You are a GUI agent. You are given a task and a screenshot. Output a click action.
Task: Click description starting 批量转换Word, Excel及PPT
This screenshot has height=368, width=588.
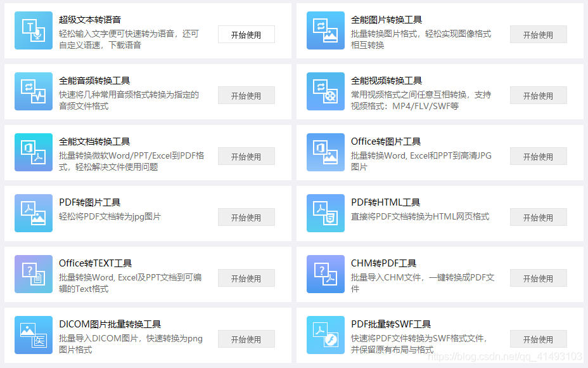[x=130, y=283]
